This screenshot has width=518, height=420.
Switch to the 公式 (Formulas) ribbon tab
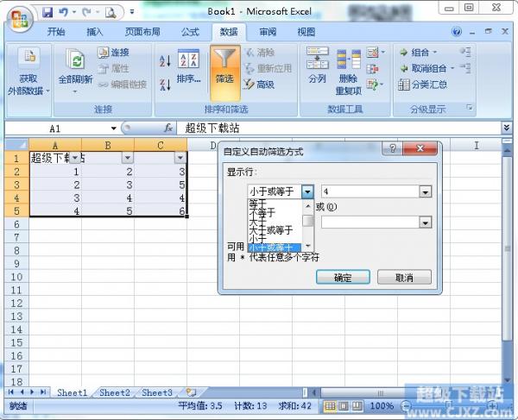190,32
